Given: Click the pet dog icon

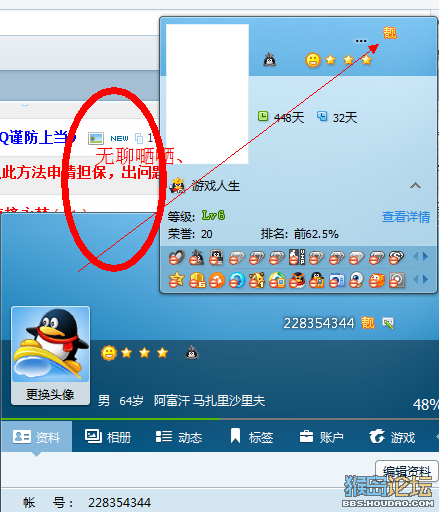Looking at the screenshot, I should pos(257,280).
